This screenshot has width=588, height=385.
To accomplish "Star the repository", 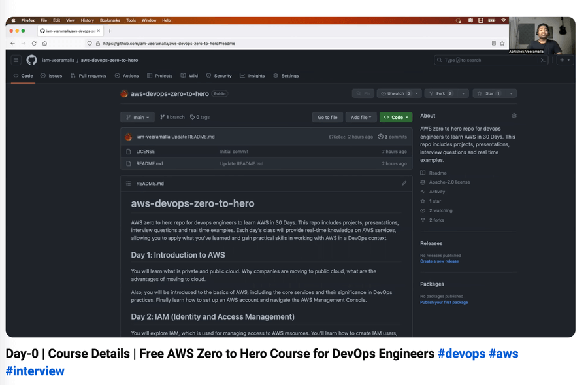I will [489, 93].
